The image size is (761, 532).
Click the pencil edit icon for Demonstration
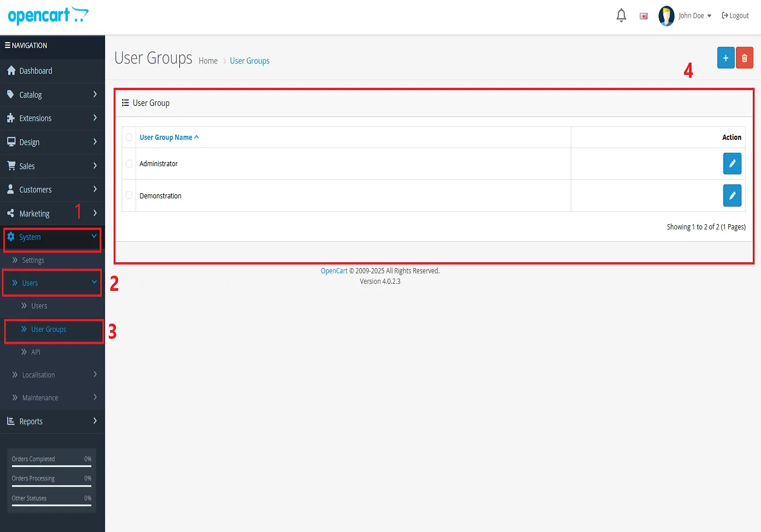(732, 195)
